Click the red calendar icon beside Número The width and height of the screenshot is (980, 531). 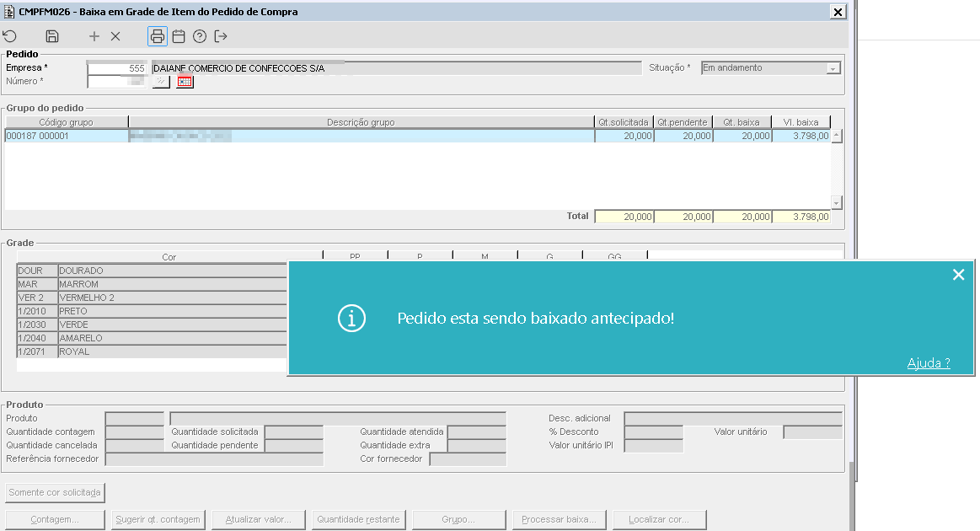click(x=185, y=81)
